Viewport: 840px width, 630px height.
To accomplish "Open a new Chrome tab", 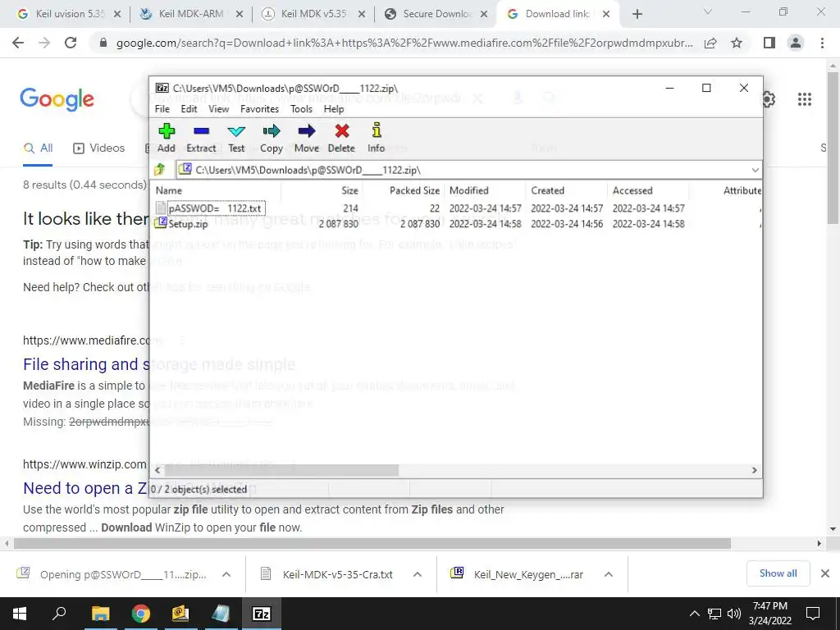I will (x=637, y=15).
